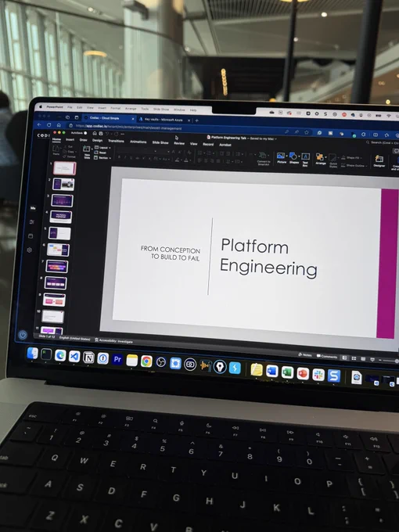Viewport: 399px width, 532px height.
Task: Select slide 9 thumbnail
Action: pos(54,300)
